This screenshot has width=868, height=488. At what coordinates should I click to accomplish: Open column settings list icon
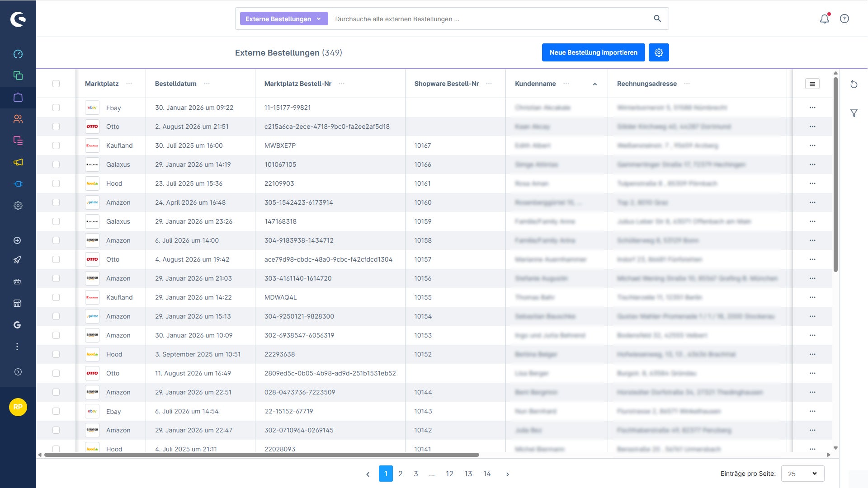(812, 84)
